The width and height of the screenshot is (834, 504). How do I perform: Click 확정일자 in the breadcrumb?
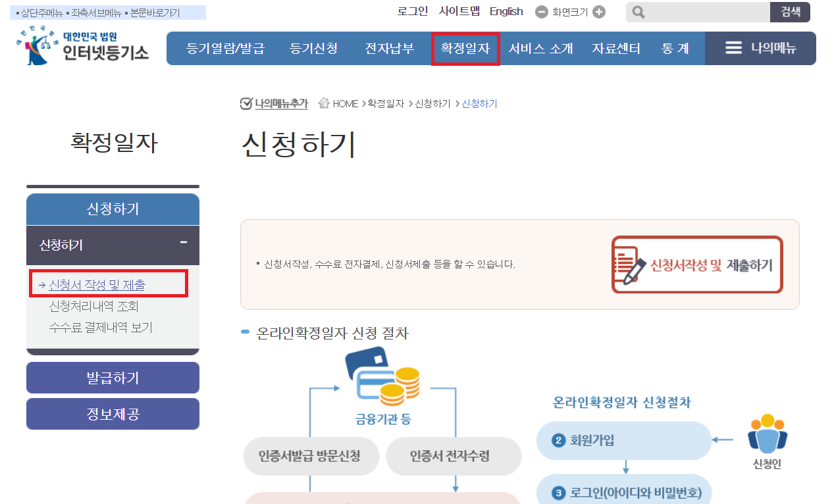(386, 103)
